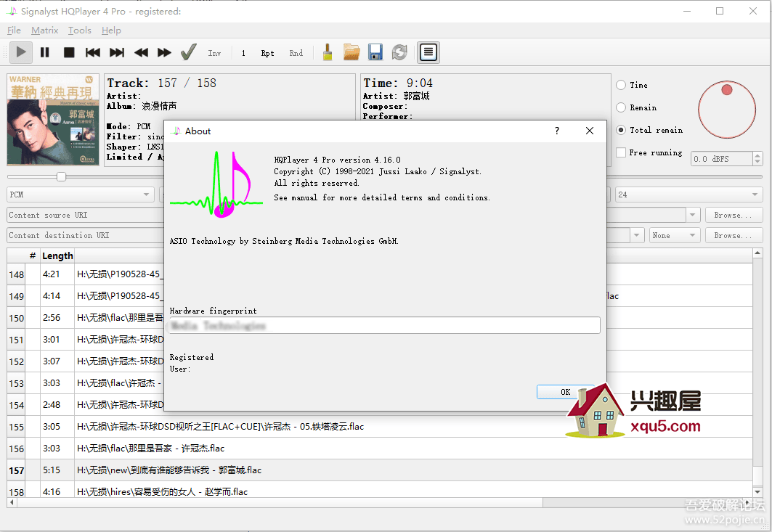Start playback with the Play button
Screen dimensions: 772x532
tap(21, 52)
